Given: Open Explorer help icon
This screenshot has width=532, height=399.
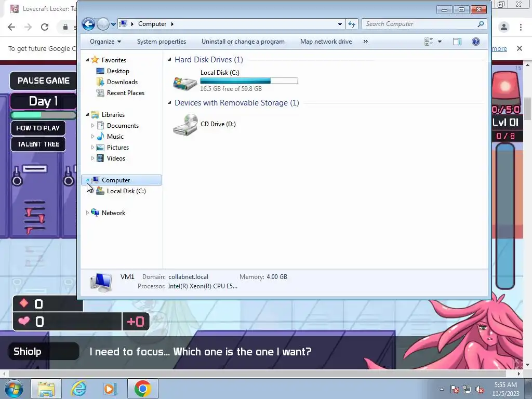Looking at the screenshot, I should pyautogui.click(x=476, y=42).
